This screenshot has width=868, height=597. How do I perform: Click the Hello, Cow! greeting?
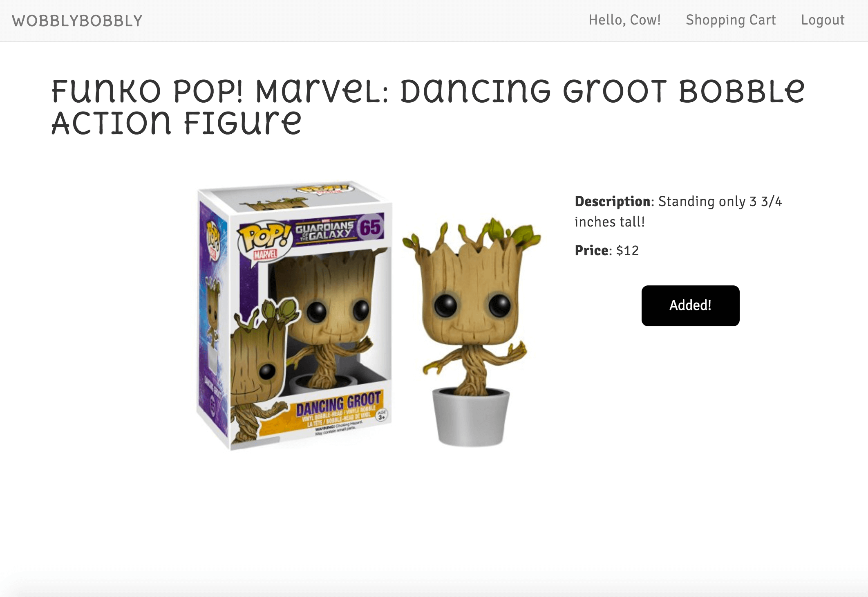pyautogui.click(x=624, y=20)
